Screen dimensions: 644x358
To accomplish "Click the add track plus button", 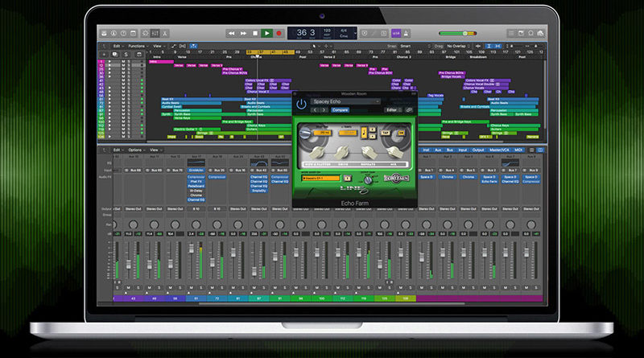I will click(104, 54).
